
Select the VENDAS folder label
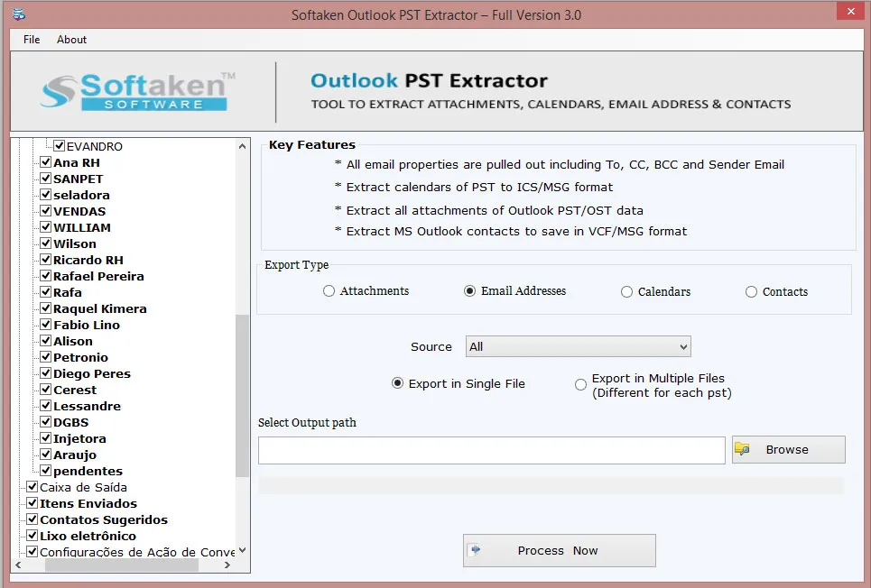click(79, 212)
